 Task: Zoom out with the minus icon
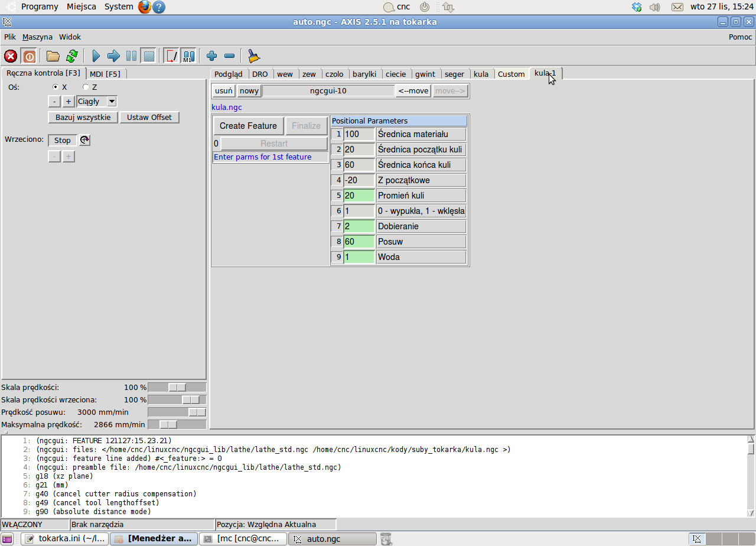(229, 56)
